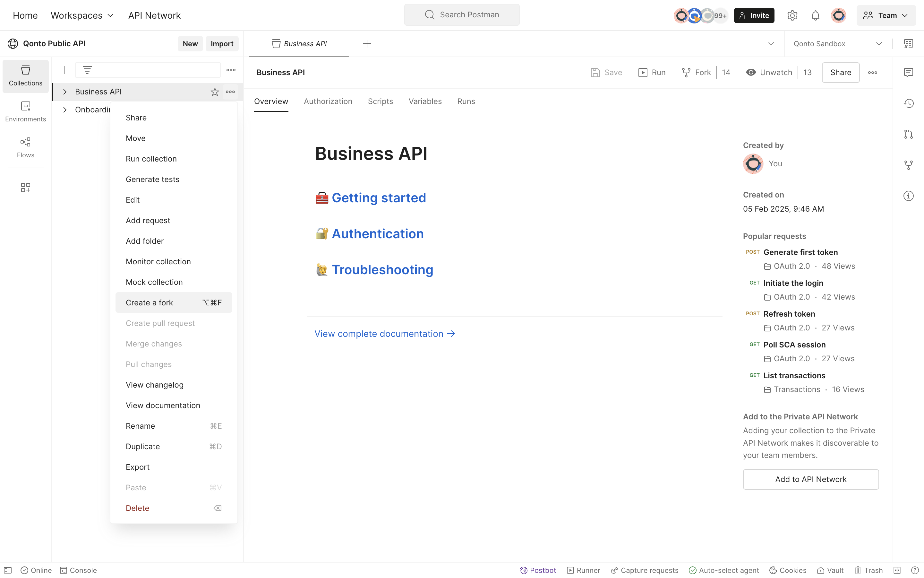924x578 pixels.
Task: Choose Run collection in context menu
Action: pos(174,159)
